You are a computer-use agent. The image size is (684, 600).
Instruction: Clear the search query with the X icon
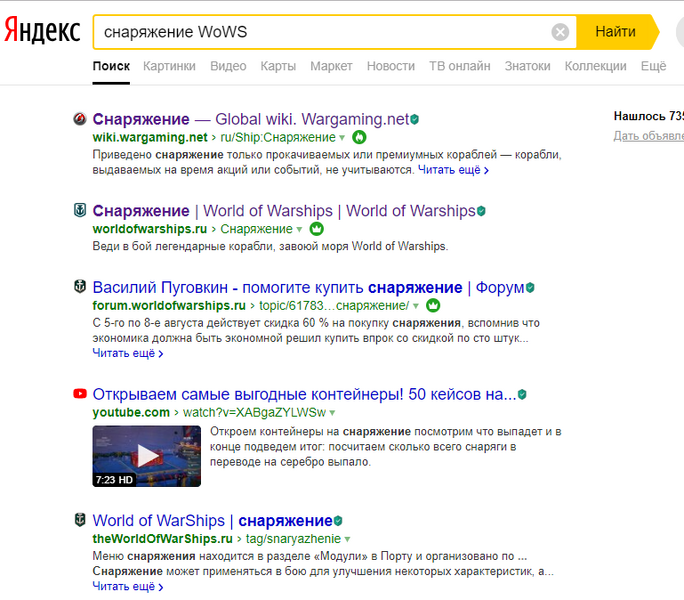[x=560, y=32]
